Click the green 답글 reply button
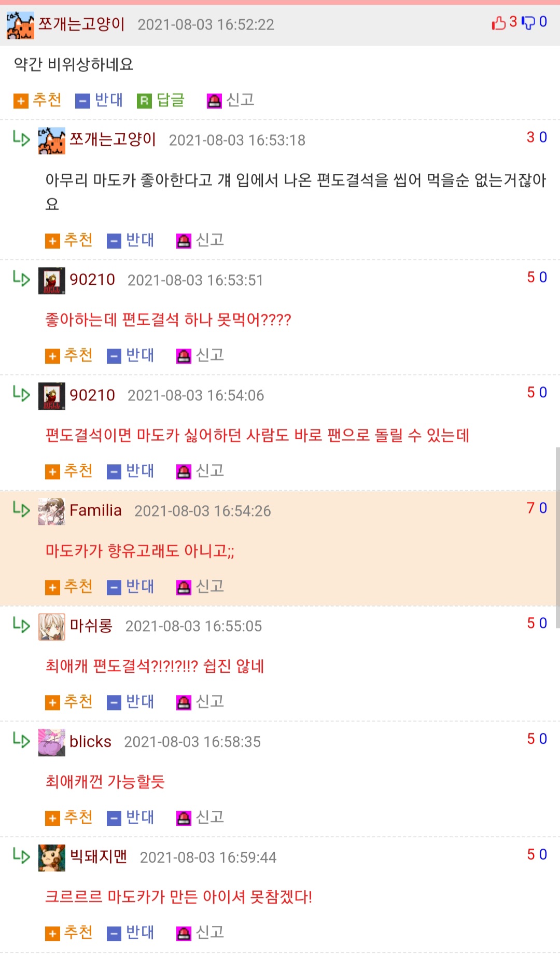 coord(161,100)
